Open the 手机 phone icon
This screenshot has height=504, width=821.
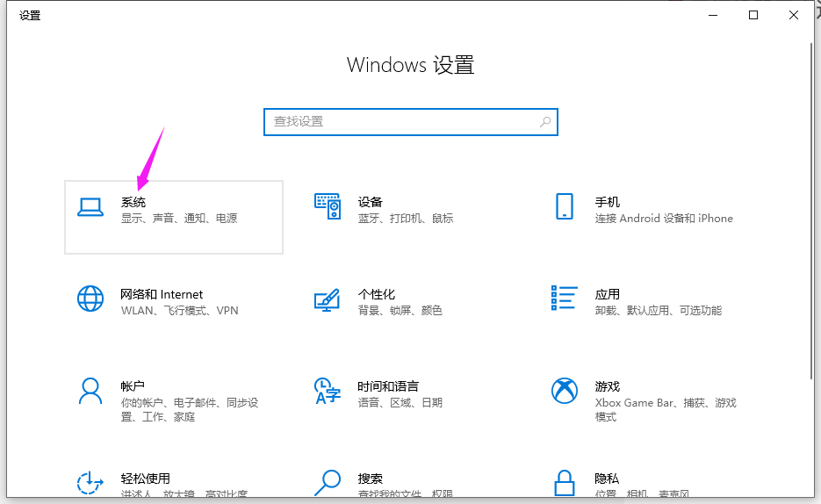pos(565,206)
